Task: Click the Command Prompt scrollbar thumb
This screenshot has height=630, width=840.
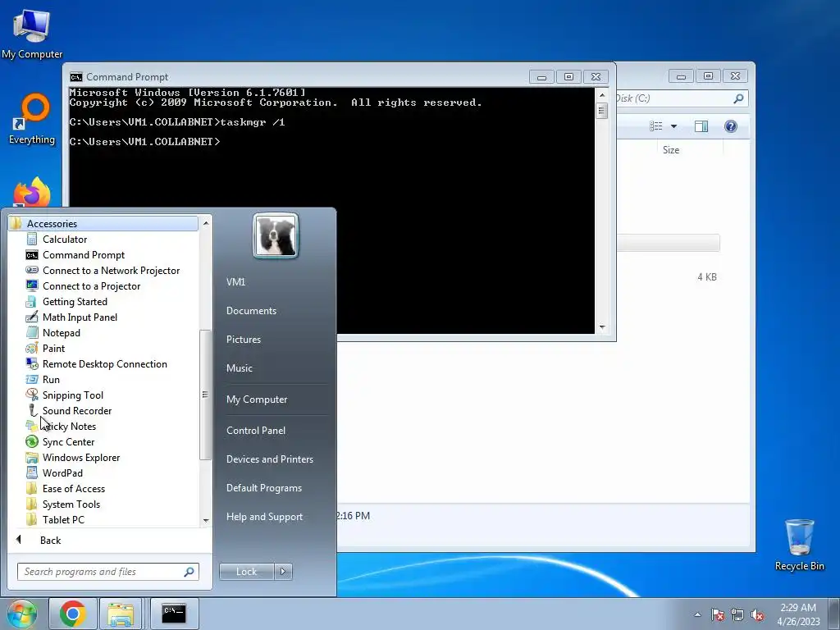Action: 602,111
